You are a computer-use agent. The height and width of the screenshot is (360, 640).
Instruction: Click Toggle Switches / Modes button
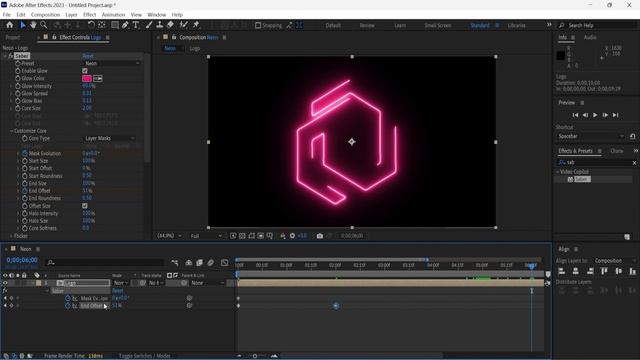pyautogui.click(x=144, y=356)
